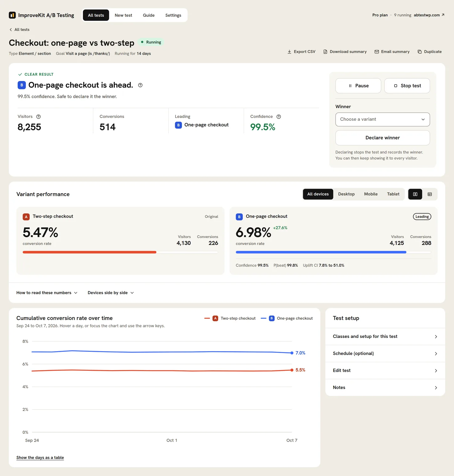The image size is (454, 476).
Task: Open the Edit test row
Action: tap(385, 371)
